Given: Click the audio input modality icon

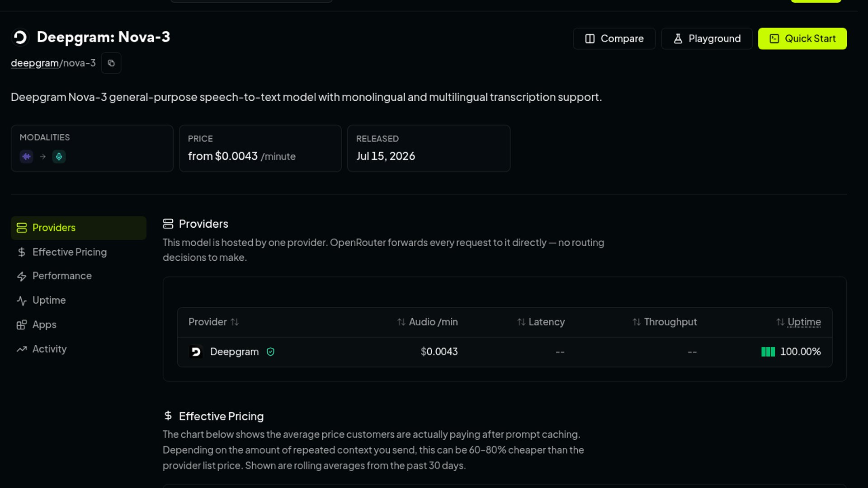Looking at the screenshot, I should point(26,157).
